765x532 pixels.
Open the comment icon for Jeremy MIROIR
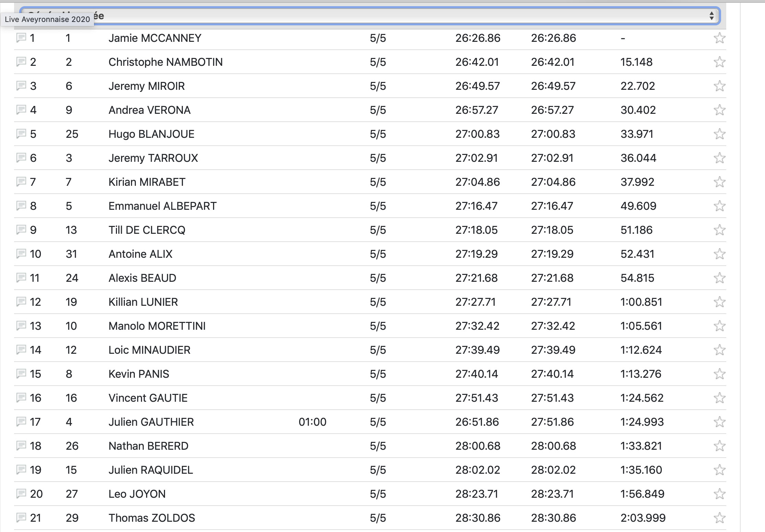(x=21, y=85)
